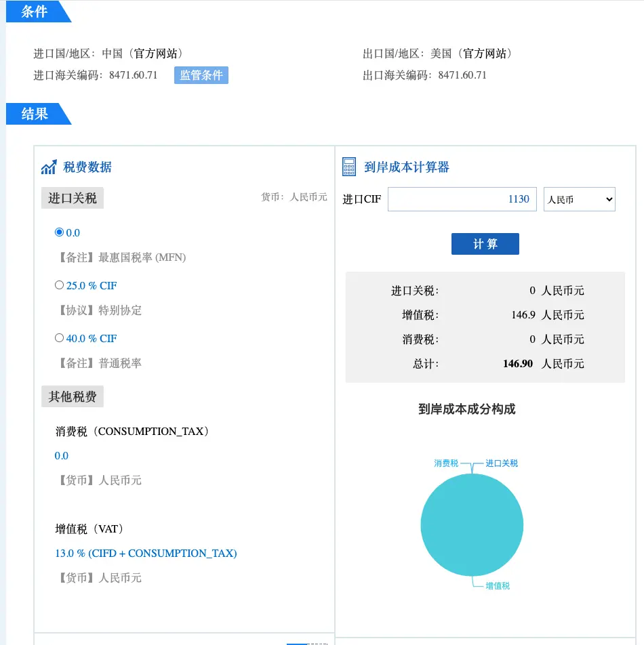
Task: Click the 13.0 % VAT rate link
Action: point(146,554)
